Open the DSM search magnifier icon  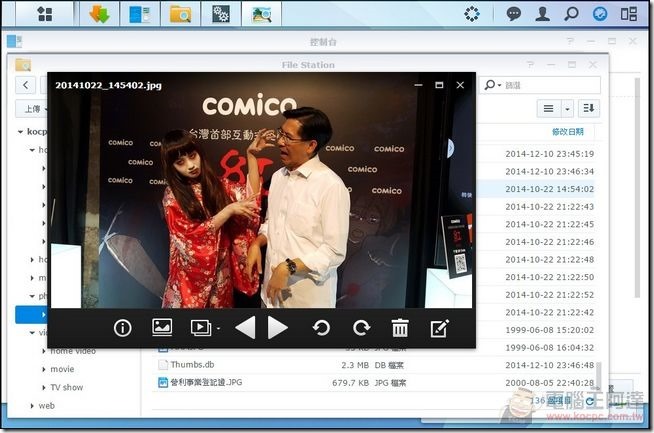(571, 14)
